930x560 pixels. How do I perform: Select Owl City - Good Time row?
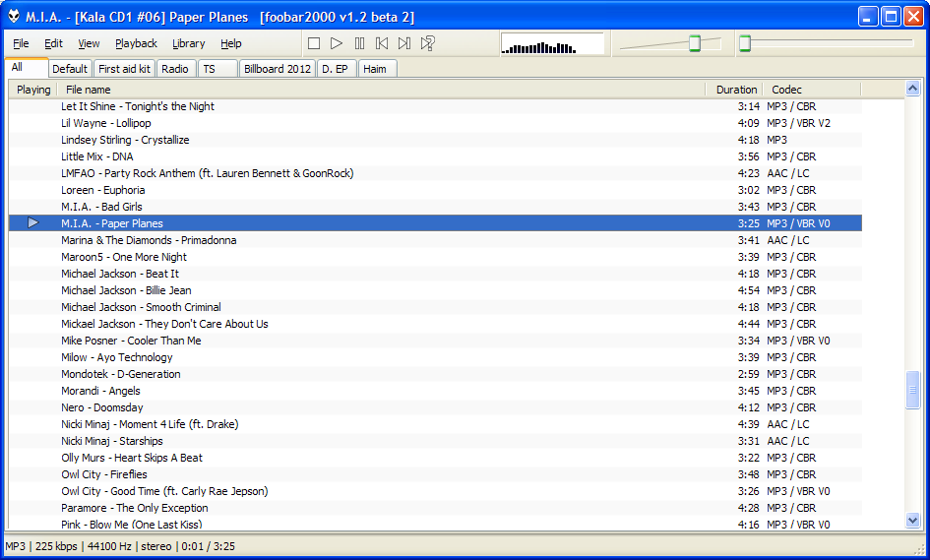(435, 491)
